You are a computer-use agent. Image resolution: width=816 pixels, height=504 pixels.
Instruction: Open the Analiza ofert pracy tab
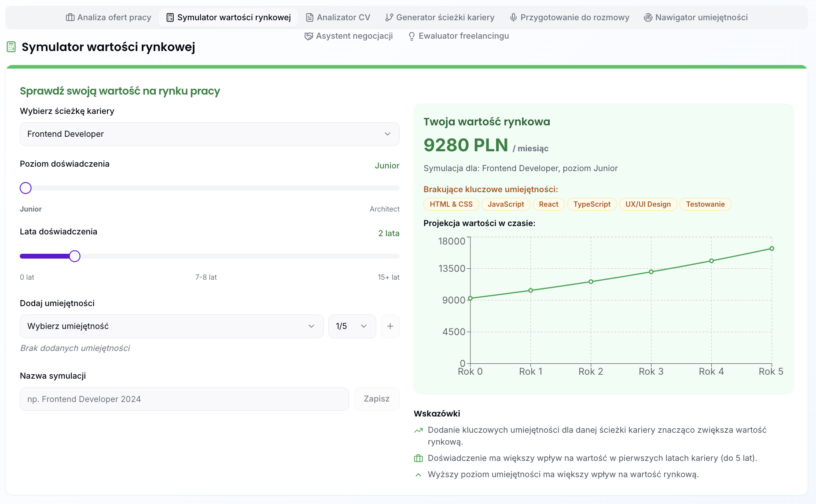click(108, 18)
